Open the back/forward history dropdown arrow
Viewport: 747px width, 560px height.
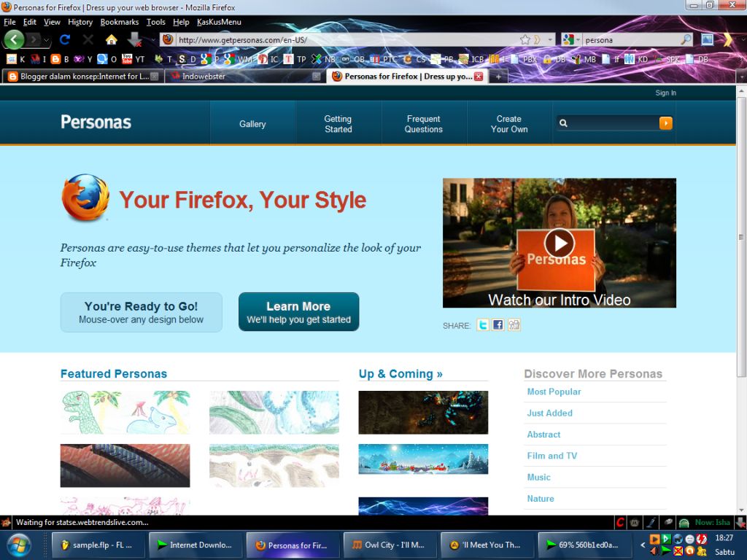point(46,40)
